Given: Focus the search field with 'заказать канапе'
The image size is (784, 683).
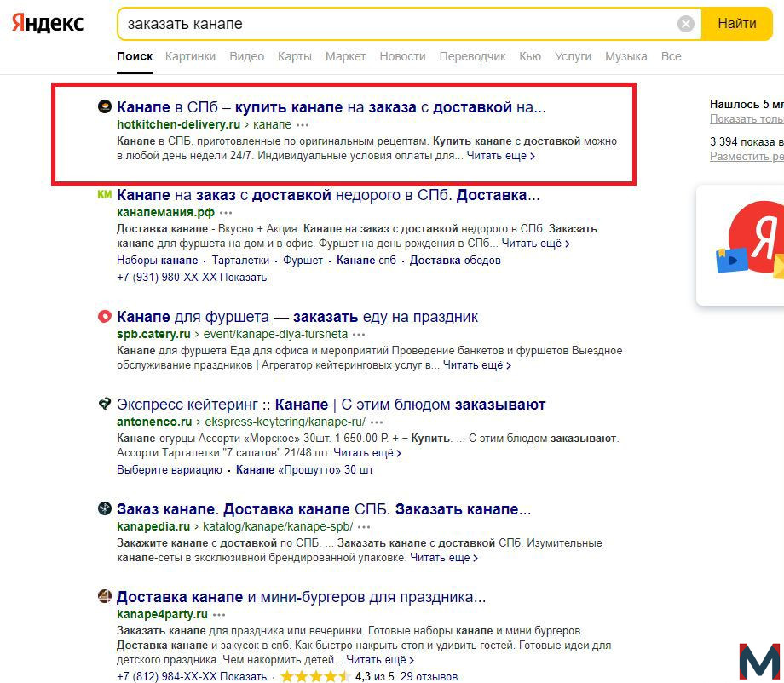Looking at the screenshot, I should coord(409,24).
